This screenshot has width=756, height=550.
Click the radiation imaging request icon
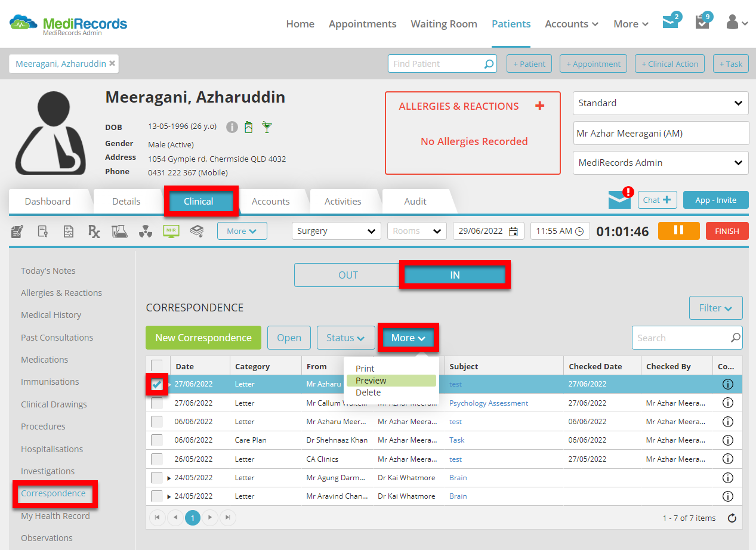click(145, 231)
